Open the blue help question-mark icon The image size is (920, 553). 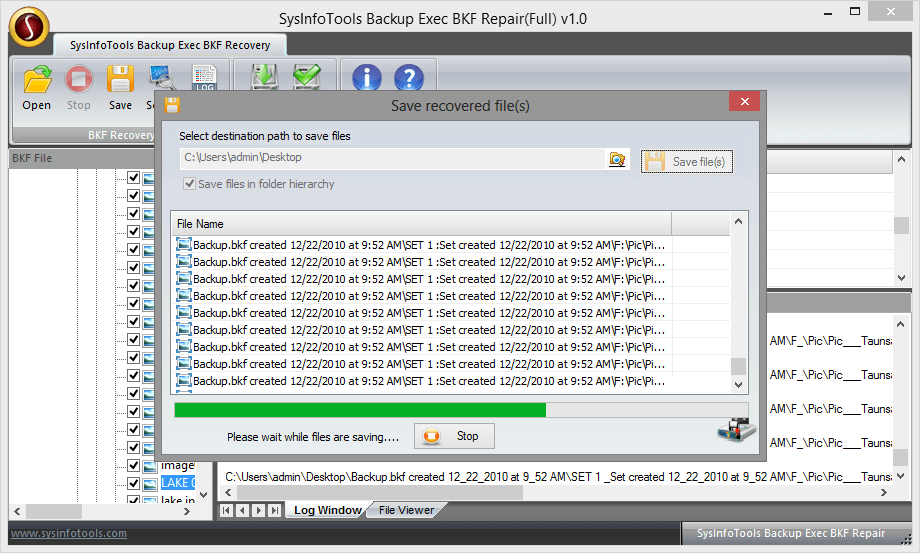pyautogui.click(x=409, y=77)
